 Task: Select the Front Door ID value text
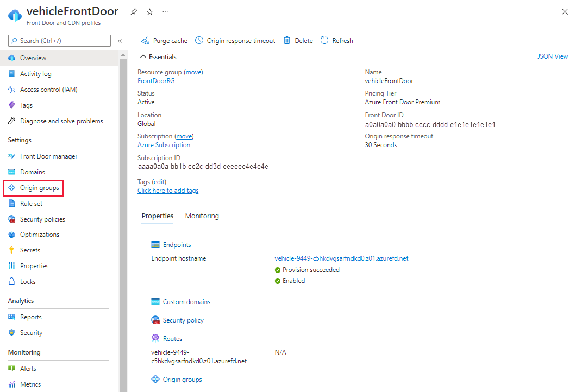[430, 125]
